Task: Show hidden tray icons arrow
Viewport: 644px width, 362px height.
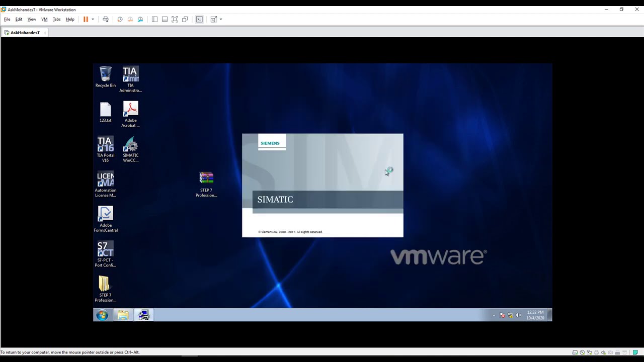Action: [x=494, y=315]
